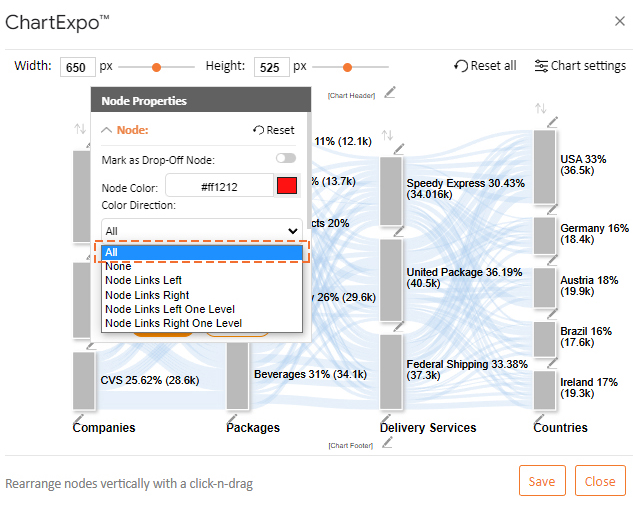Choose 'Node Links Right One Level' option
Screen dimensions: 633x512
tap(202, 323)
